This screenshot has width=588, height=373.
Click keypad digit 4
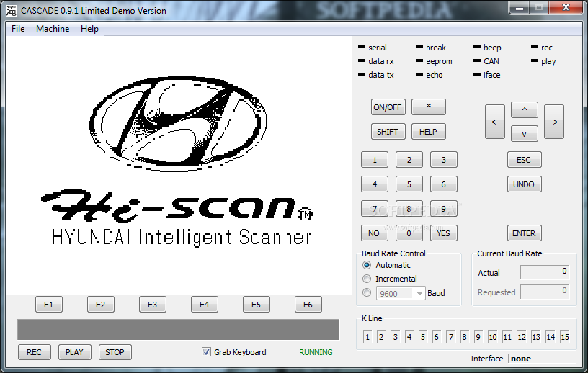click(375, 184)
